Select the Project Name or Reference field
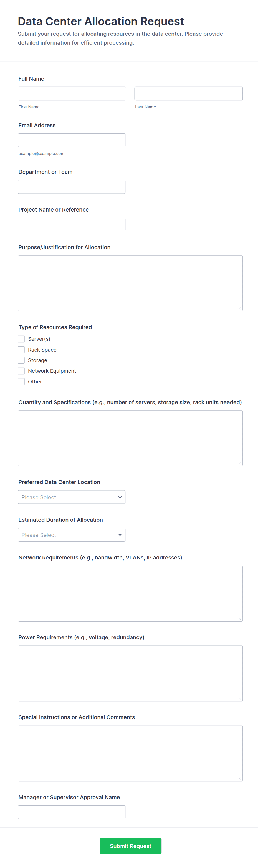Image resolution: width=258 pixels, height=868 pixels. coord(72,225)
